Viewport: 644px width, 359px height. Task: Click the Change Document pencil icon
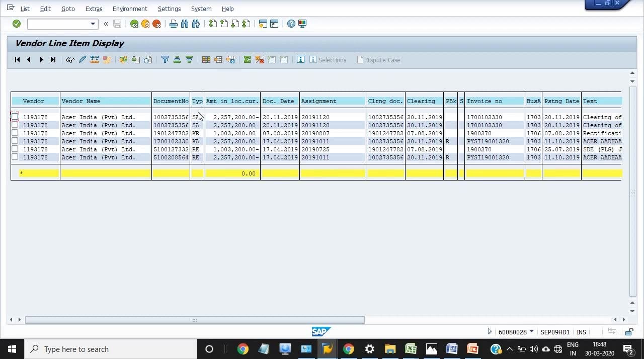[x=83, y=60]
